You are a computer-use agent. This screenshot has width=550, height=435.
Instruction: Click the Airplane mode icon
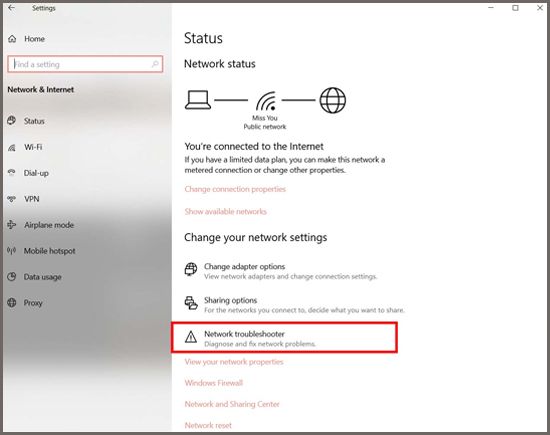pos(12,225)
